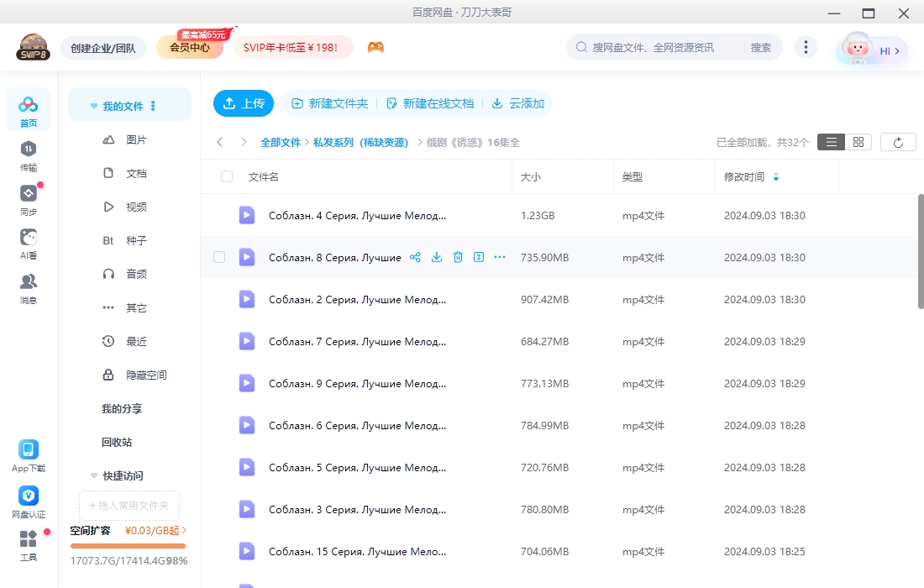Open AI看 from the left sidebar
The image size is (924, 588).
pyautogui.click(x=28, y=241)
